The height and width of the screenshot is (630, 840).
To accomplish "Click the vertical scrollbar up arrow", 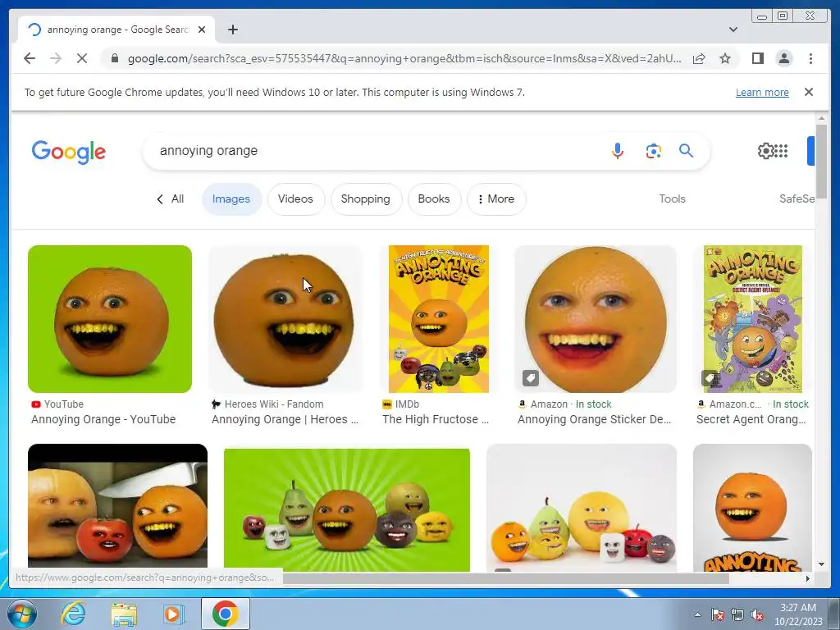I will (x=821, y=118).
